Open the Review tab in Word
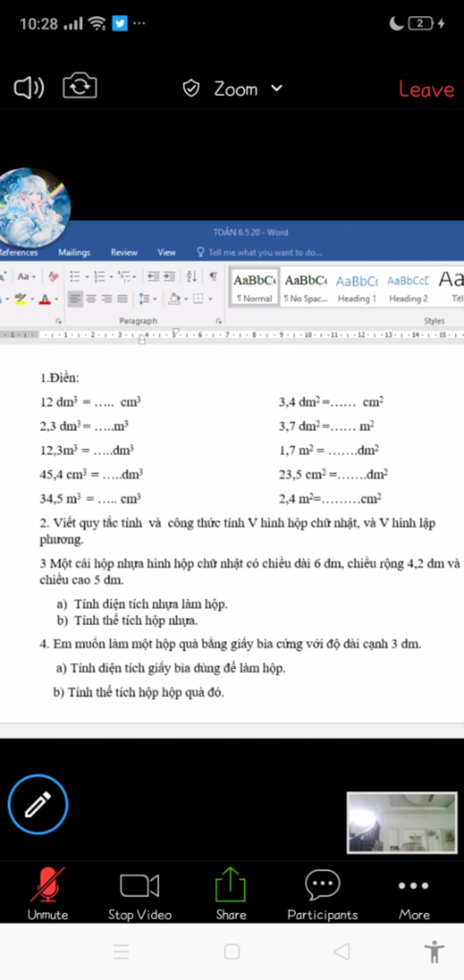 pyautogui.click(x=124, y=252)
